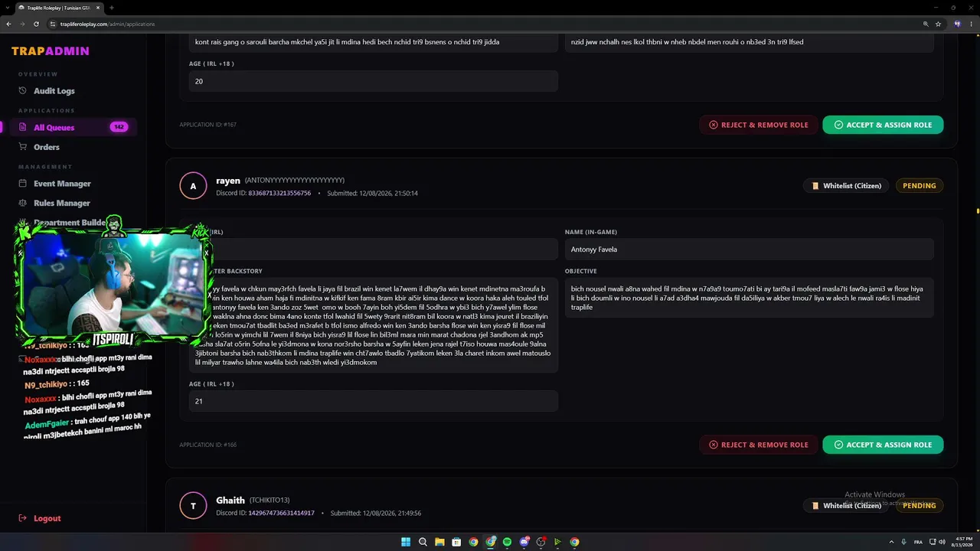Click the TRAPADMIN logo
The image size is (980, 551).
coord(51,51)
